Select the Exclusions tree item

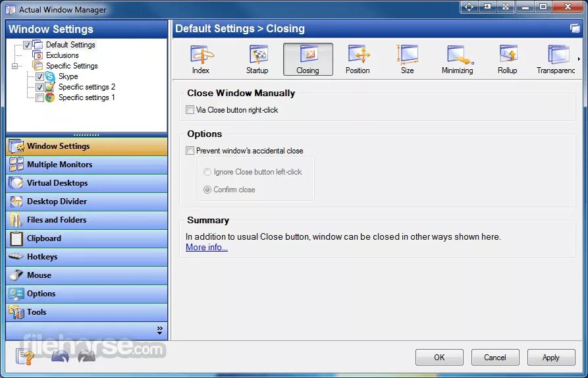pos(63,55)
